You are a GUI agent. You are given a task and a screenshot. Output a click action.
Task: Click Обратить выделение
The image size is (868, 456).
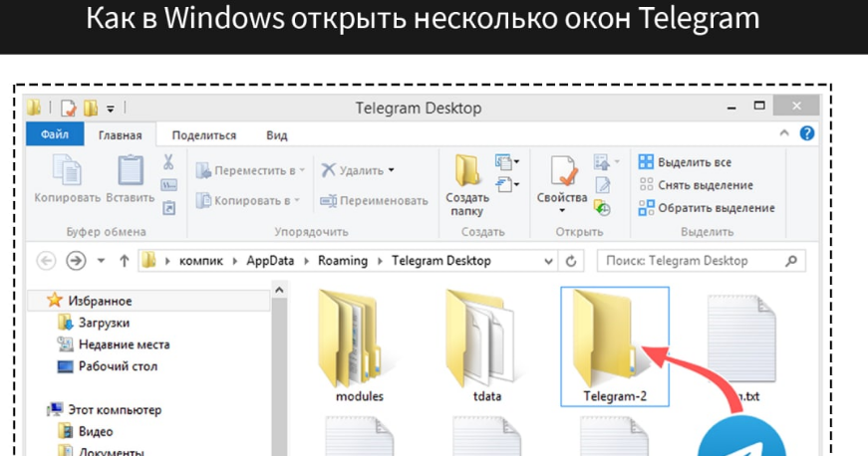point(707,208)
